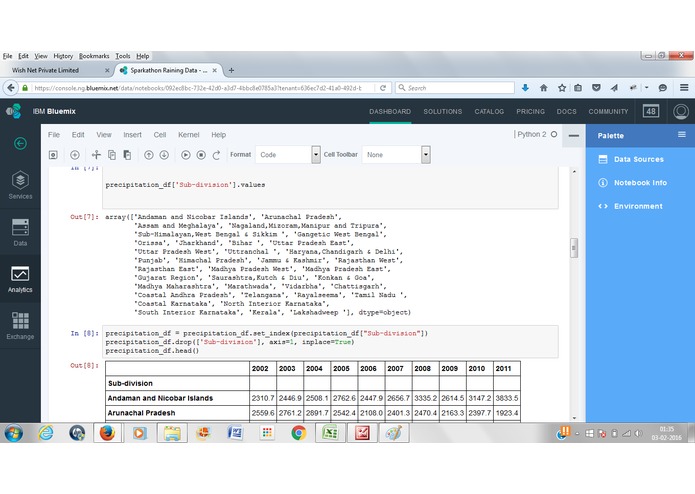Open Data Sources in the Palette
695x494 pixels.
coord(631,159)
